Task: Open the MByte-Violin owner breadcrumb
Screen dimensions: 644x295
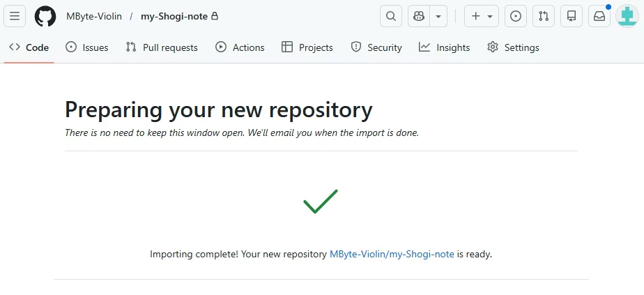Action: tap(94, 17)
